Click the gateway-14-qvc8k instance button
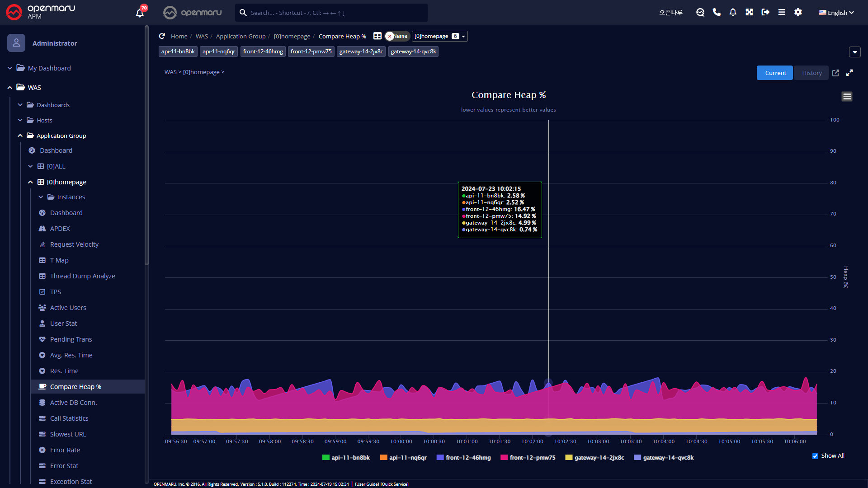The height and width of the screenshot is (488, 868). point(413,52)
